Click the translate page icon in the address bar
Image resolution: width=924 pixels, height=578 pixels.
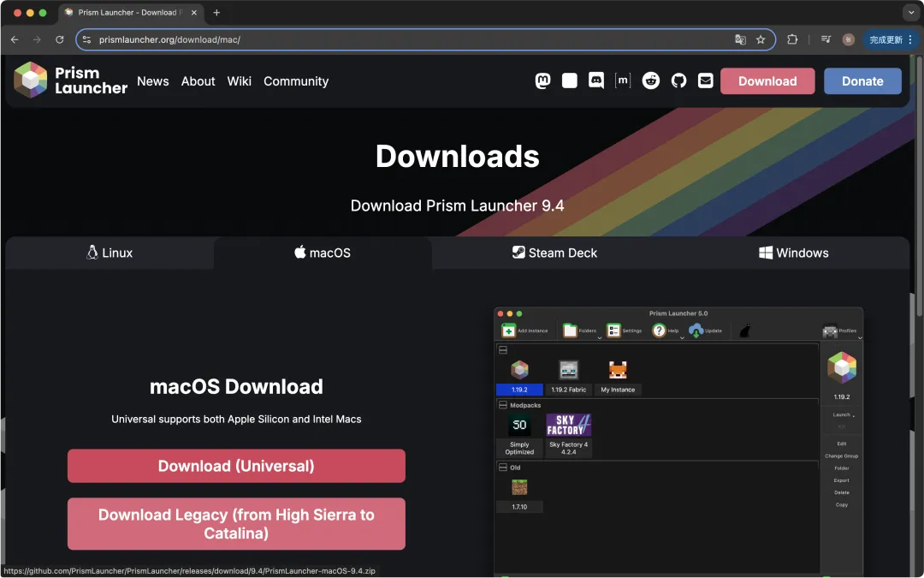[740, 39]
